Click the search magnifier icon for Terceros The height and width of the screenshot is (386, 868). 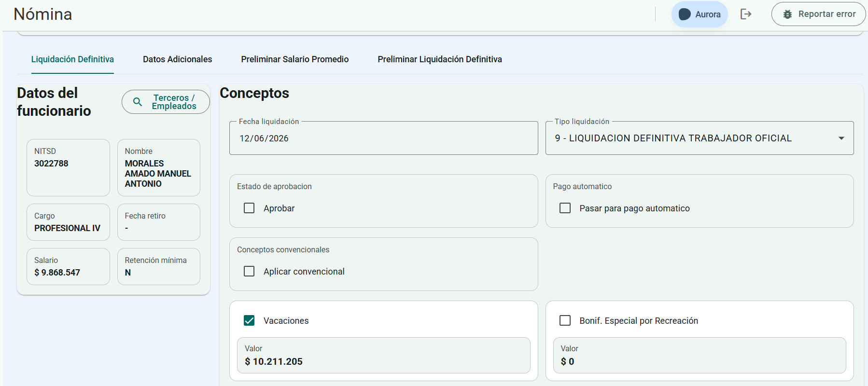click(x=138, y=102)
